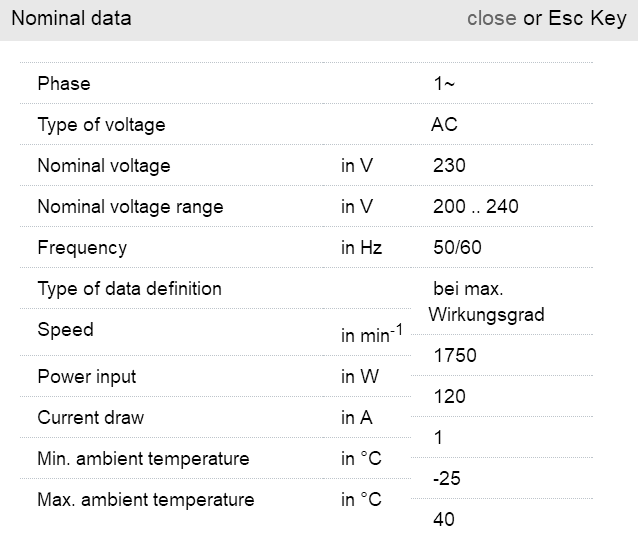This screenshot has height=540, width=638.
Task: Click the "200 .. 240" range value
Action: point(475,207)
